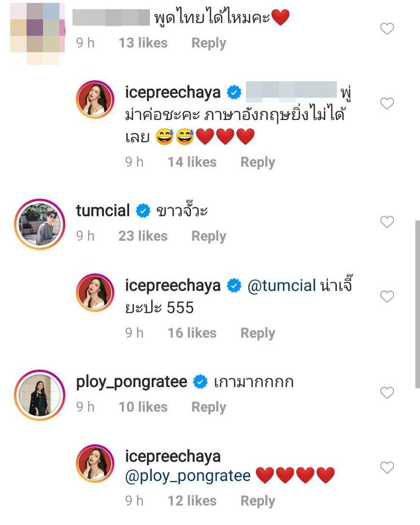Open the @ploy_pongratee mention link
The height and width of the screenshot is (525, 420).
coord(188,476)
